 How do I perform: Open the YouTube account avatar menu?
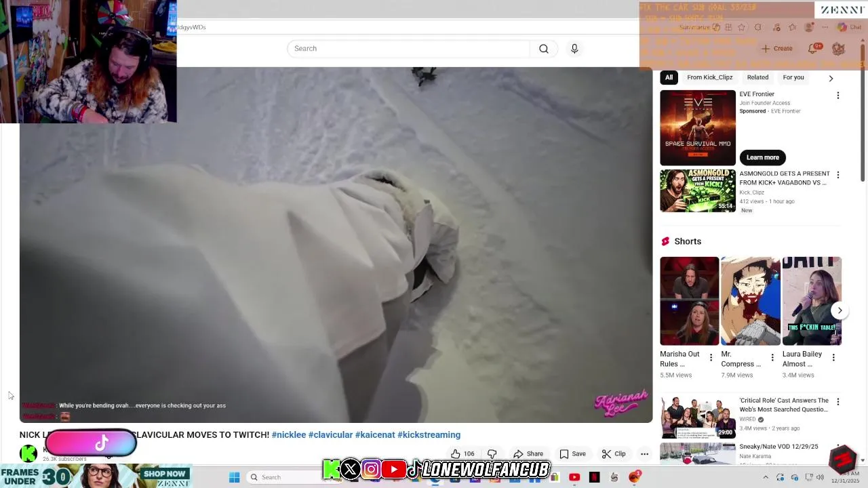tap(838, 49)
